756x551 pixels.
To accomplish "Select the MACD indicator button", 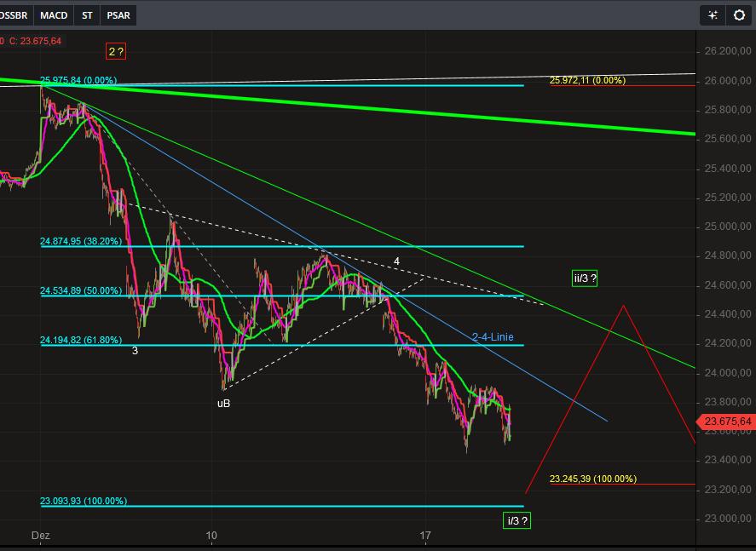I will click(54, 14).
